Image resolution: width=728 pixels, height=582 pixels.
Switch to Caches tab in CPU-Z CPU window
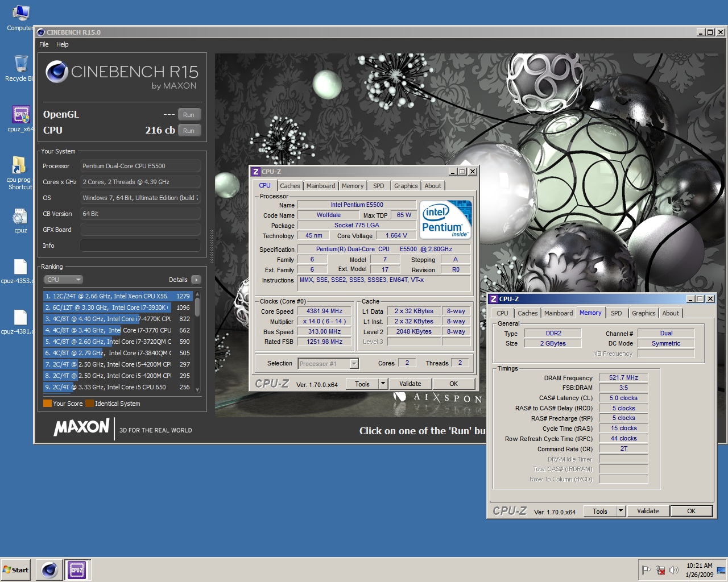coord(289,186)
